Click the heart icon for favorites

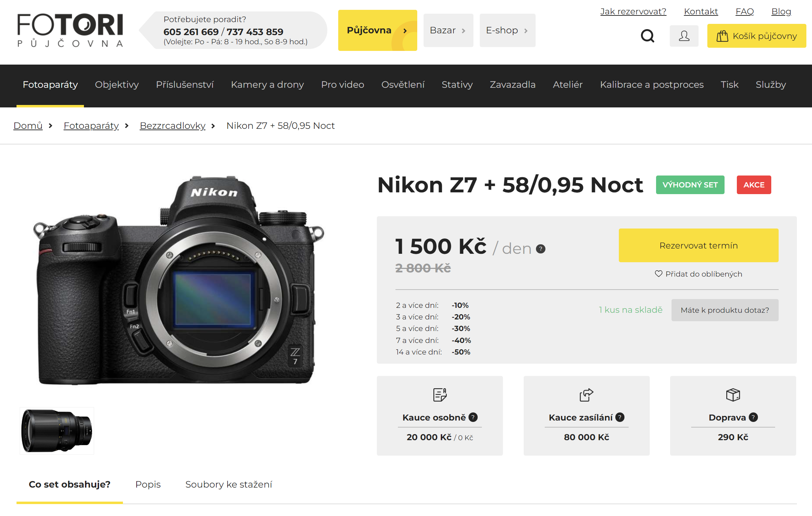coord(659,274)
